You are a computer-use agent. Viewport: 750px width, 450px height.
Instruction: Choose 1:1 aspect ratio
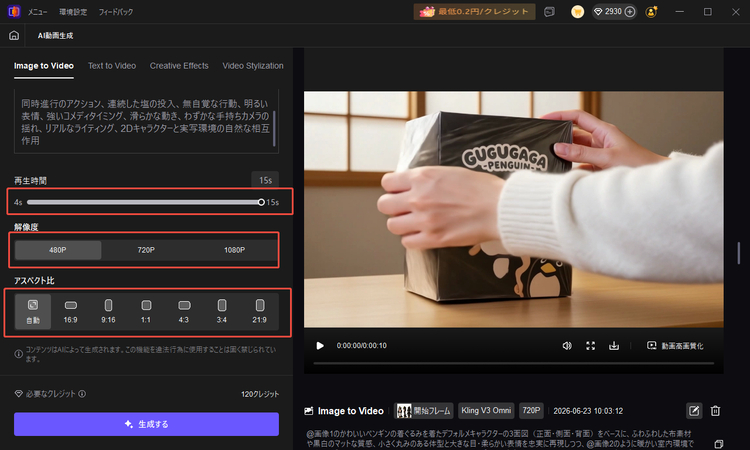[x=146, y=311]
